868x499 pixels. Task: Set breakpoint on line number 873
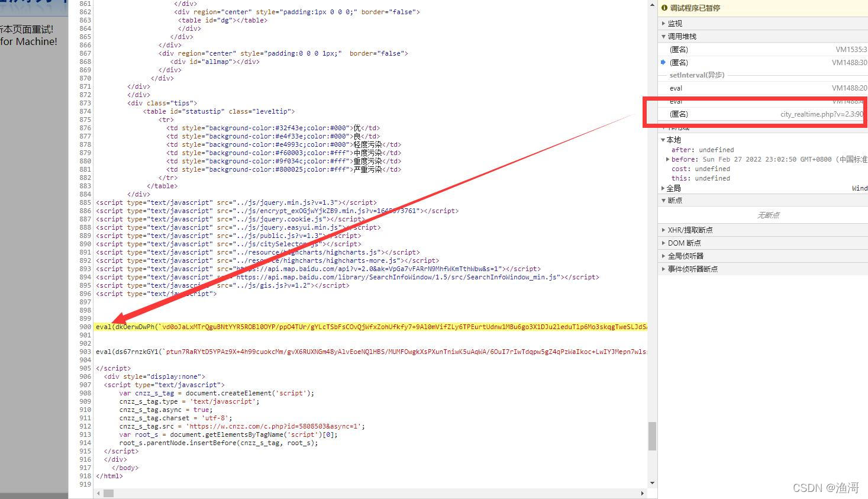pos(85,104)
